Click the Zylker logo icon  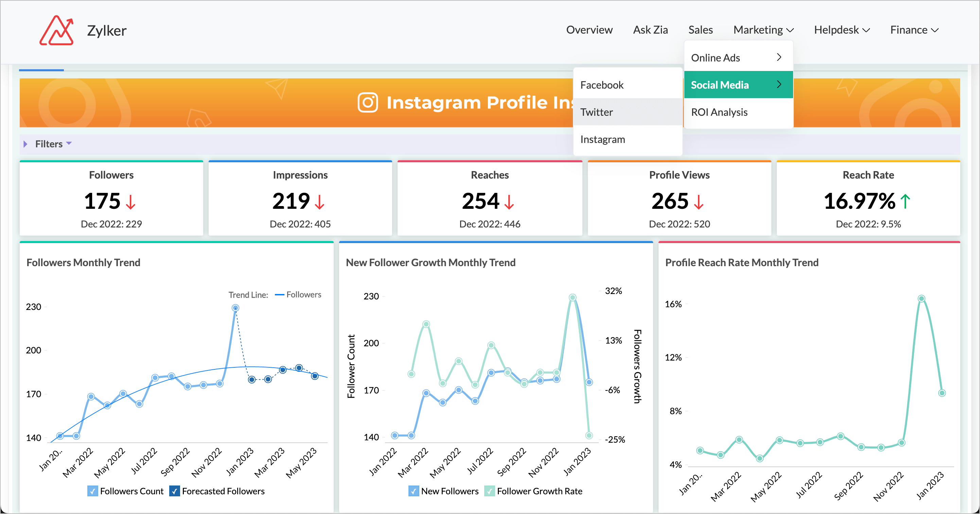click(57, 30)
